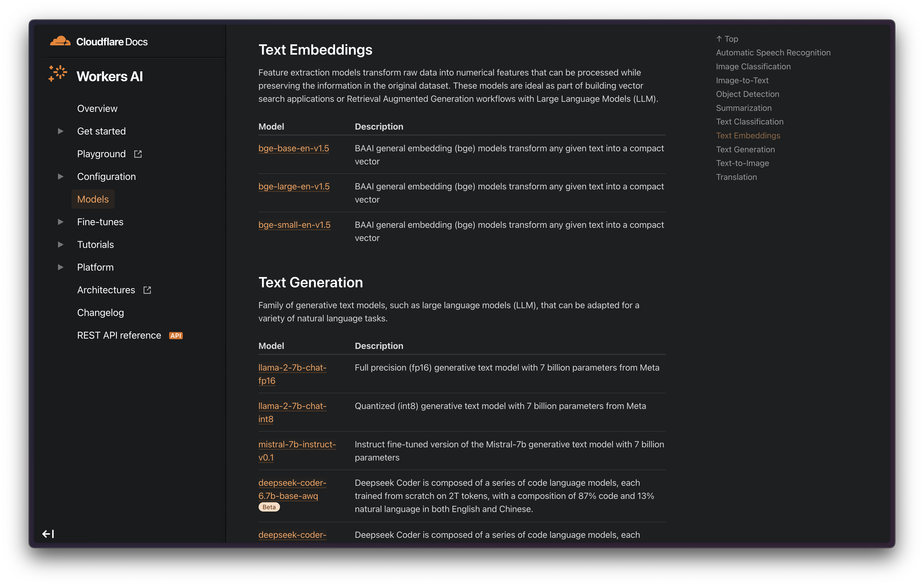The image size is (924, 586).
Task: Click the Text Embeddings section heading
Action: tap(315, 50)
